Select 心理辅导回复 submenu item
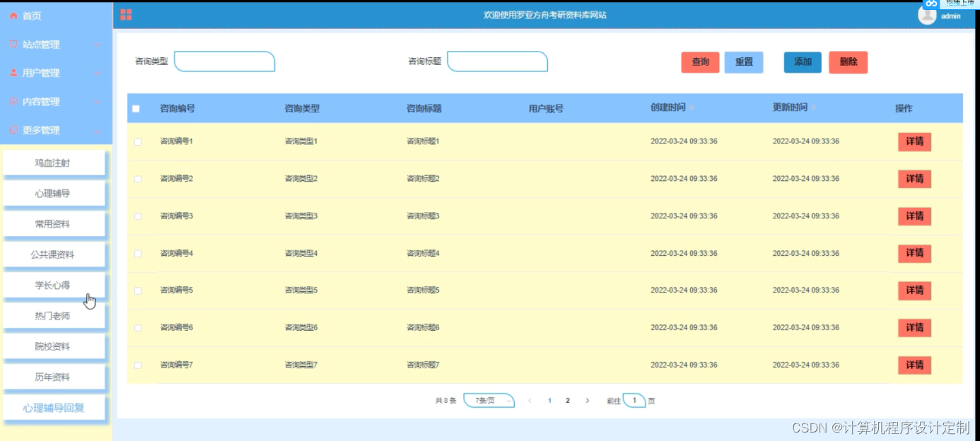 [53, 408]
